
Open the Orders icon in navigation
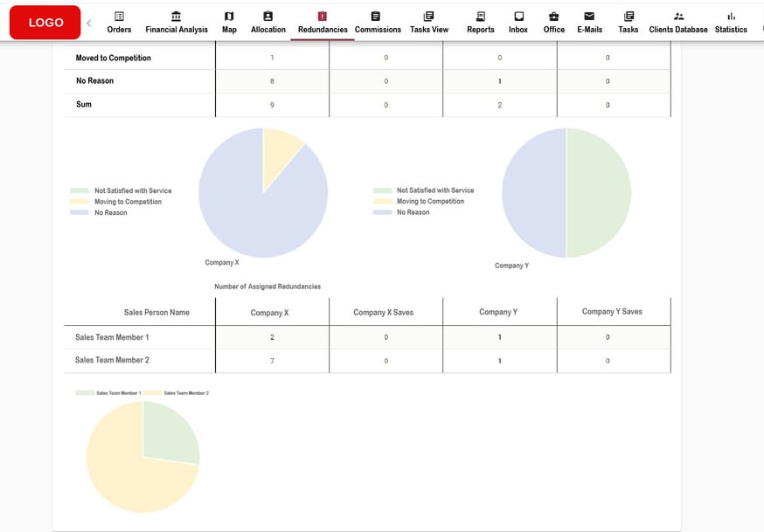[119, 17]
